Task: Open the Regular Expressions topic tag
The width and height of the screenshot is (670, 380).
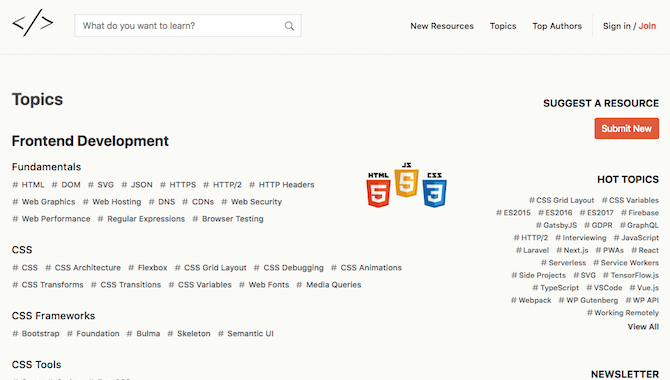Action: point(141,219)
